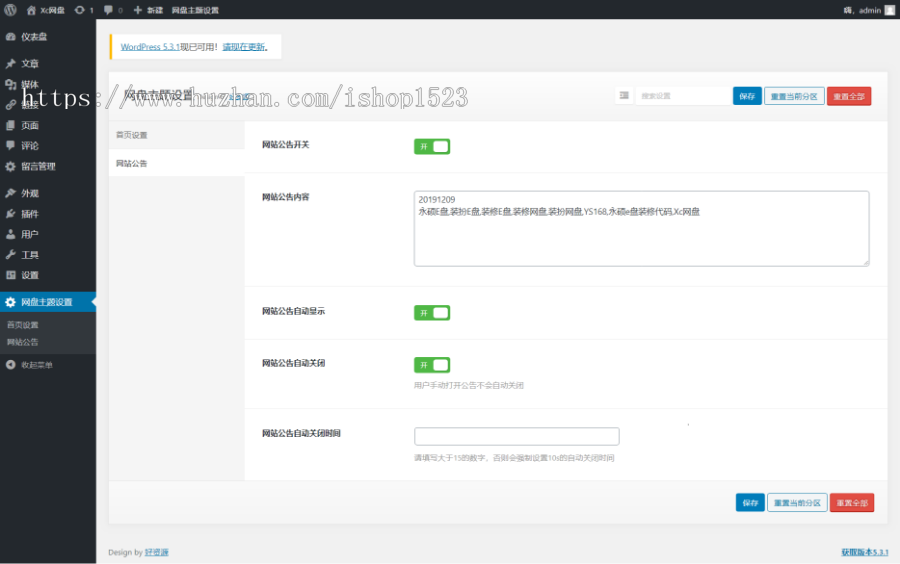Toggle the 网站公告自动关闭 switch
The height and width of the screenshot is (564, 900).
432,365
